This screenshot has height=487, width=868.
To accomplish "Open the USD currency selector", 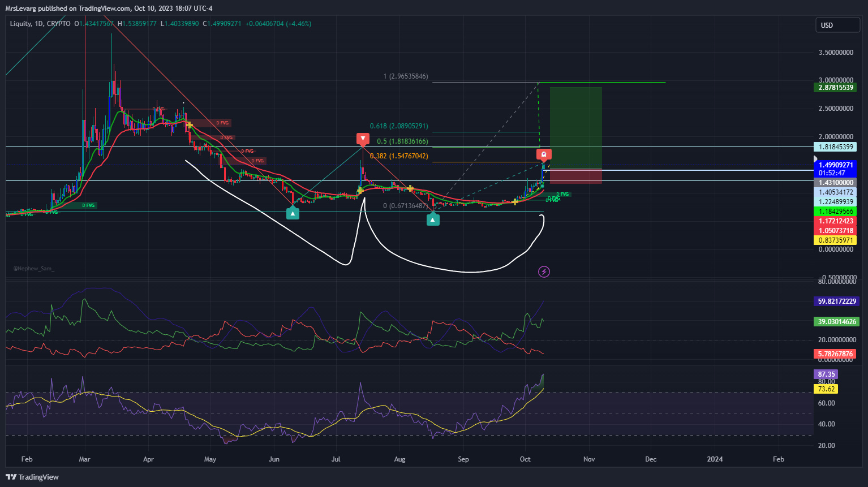I will point(837,25).
